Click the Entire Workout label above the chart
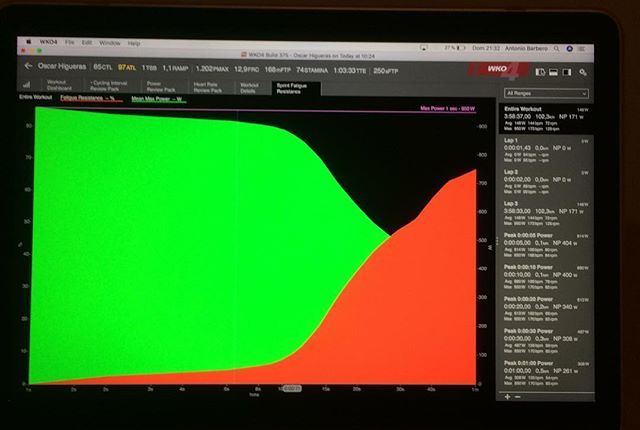 (x=36, y=97)
